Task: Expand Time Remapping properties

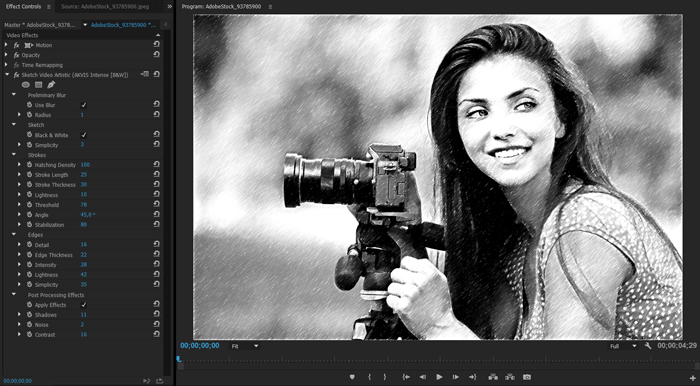Action: pos(6,65)
